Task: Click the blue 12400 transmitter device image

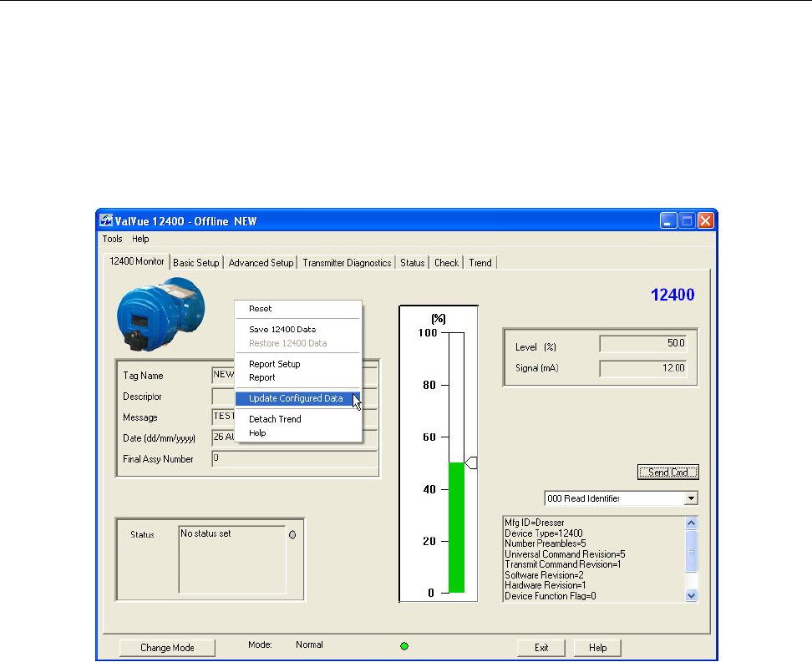Action: [x=160, y=314]
